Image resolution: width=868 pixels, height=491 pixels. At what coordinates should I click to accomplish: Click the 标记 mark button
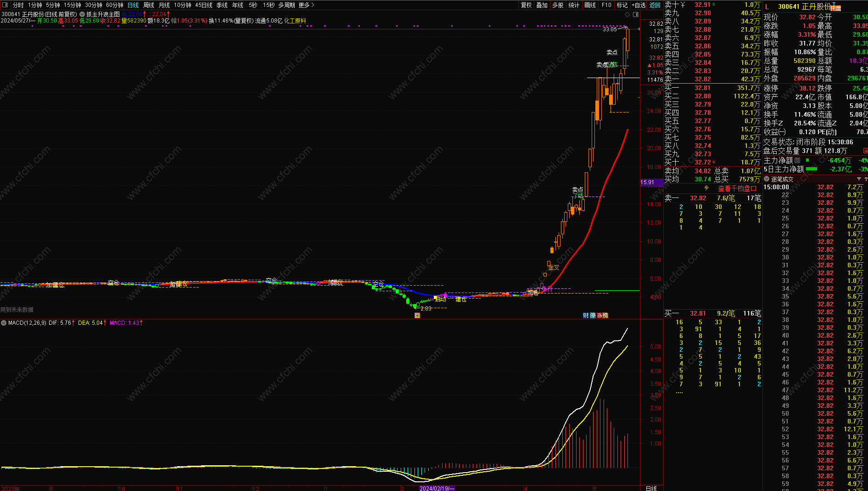(622, 5)
